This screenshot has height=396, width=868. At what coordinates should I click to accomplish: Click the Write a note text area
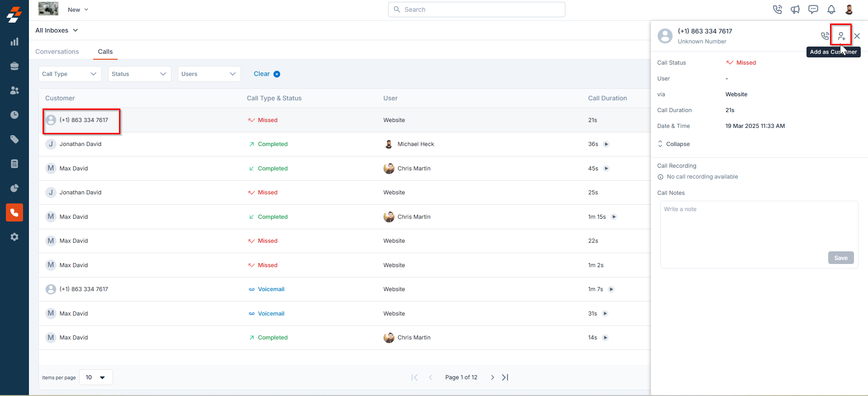tap(759, 234)
